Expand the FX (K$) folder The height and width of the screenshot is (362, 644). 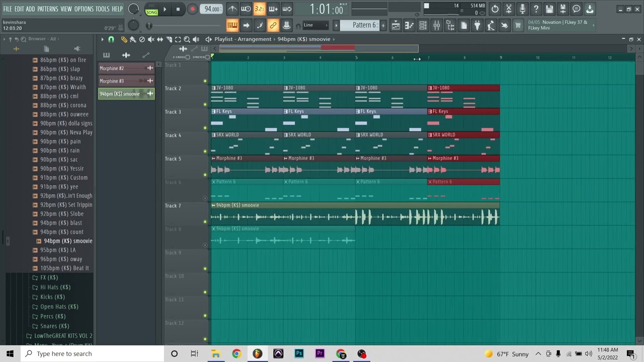tap(49, 278)
